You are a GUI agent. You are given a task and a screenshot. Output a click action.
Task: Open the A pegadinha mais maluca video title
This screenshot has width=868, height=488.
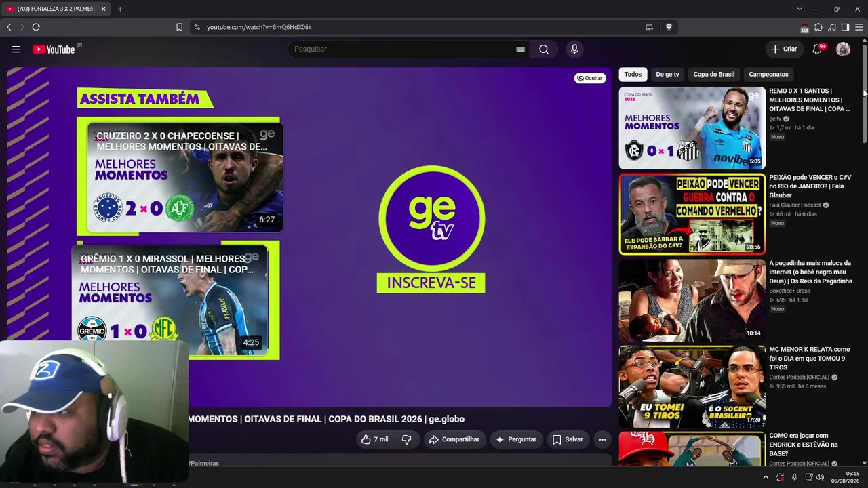(810, 272)
